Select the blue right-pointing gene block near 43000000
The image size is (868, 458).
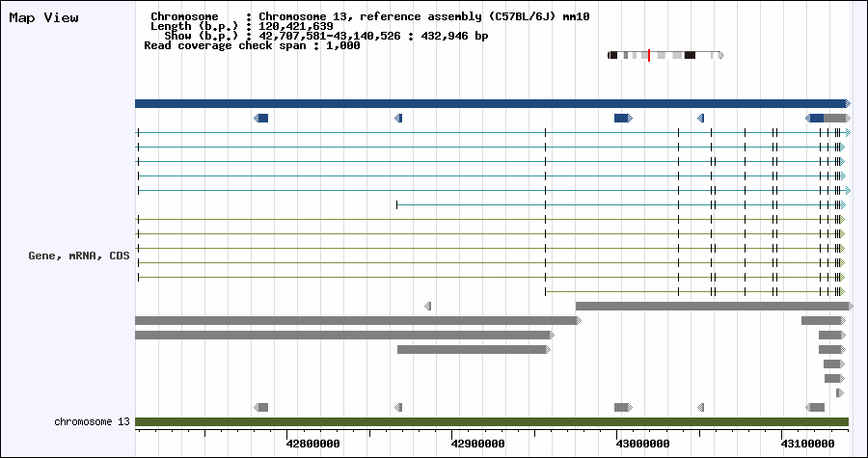point(623,118)
